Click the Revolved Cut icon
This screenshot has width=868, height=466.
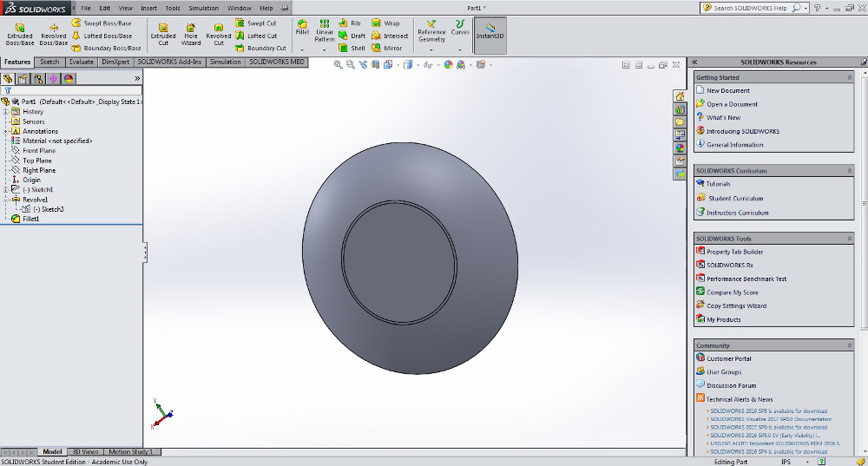click(219, 28)
